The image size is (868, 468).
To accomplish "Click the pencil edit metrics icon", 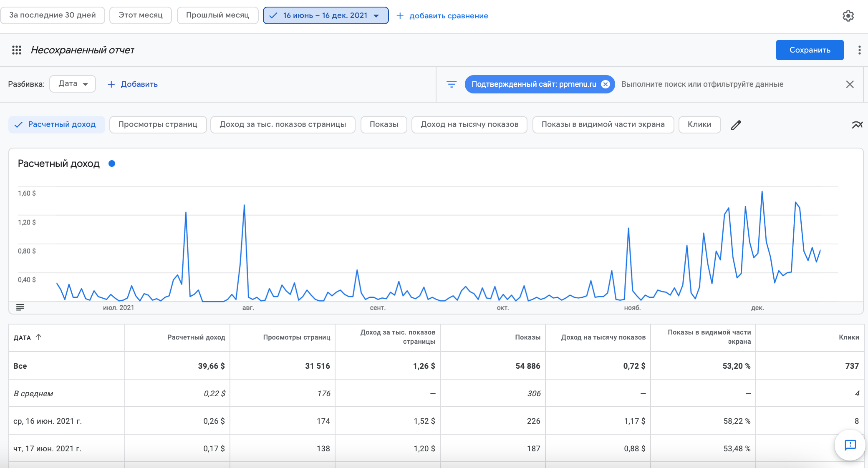I will pos(736,125).
